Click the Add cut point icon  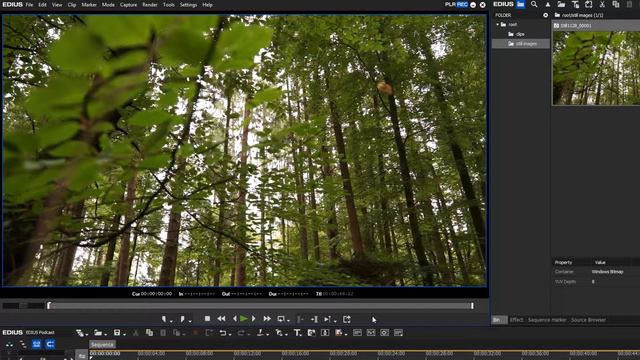260,333
